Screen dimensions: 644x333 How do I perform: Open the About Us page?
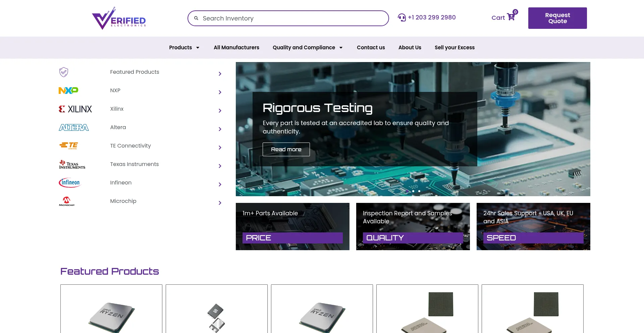pyautogui.click(x=410, y=48)
